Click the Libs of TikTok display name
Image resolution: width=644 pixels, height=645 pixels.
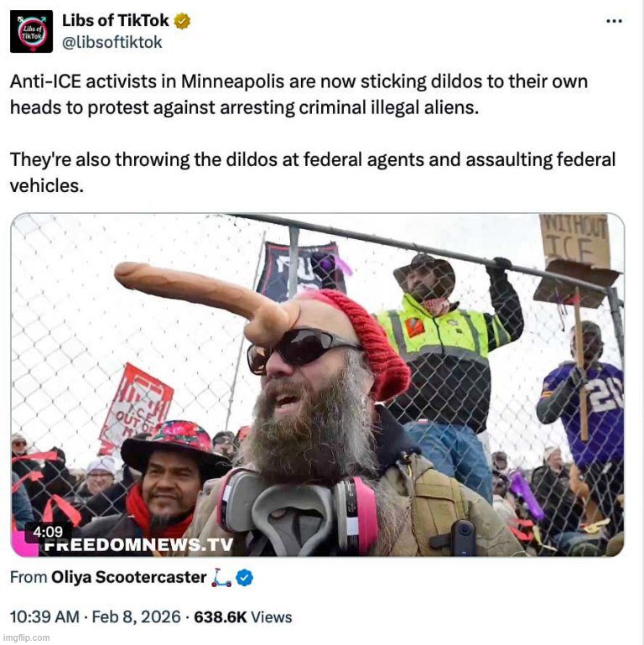click(115, 21)
